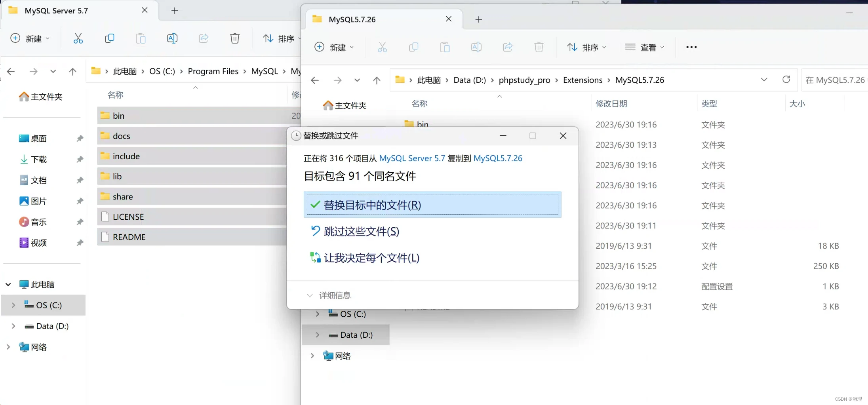Expand 详细信息 in the replace dialog

[x=329, y=295]
